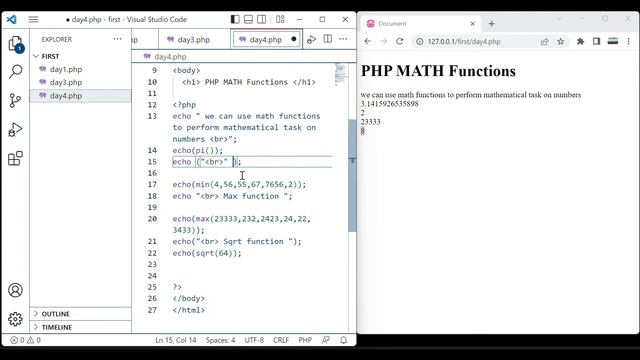The width and height of the screenshot is (640, 360).
Task: Open the Extensions view
Action: (15, 158)
